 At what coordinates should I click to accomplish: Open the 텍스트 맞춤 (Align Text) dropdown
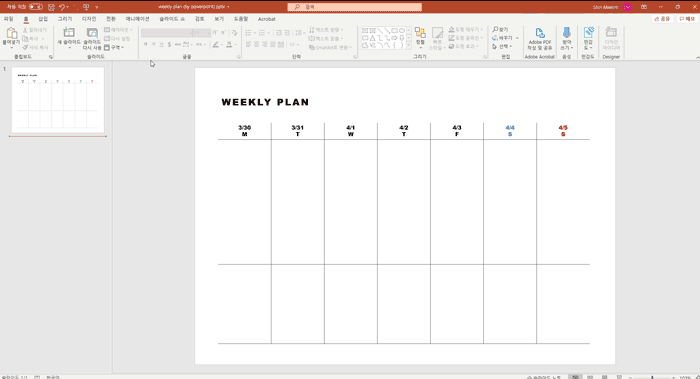(x=326, y=38)
